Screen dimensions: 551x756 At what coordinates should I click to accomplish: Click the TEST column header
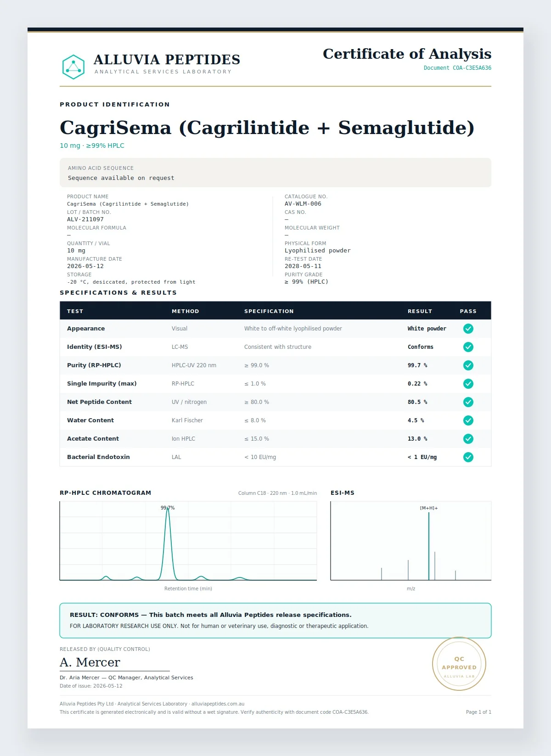pyautogui.click(x=75, y=311)
